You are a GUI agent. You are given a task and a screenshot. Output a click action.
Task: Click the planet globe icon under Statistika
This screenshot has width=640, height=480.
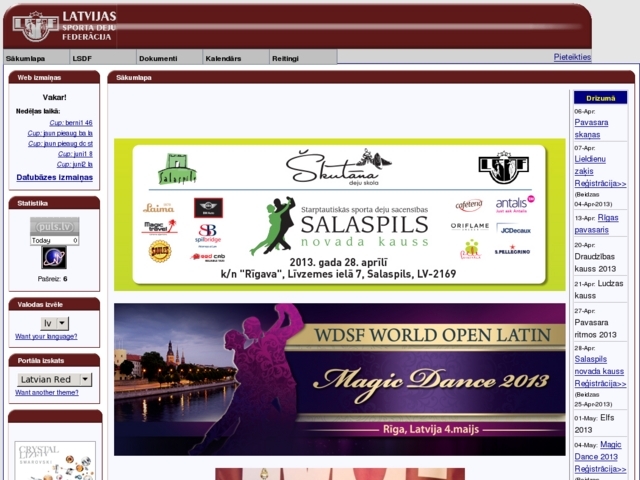[x=54, y=257]
